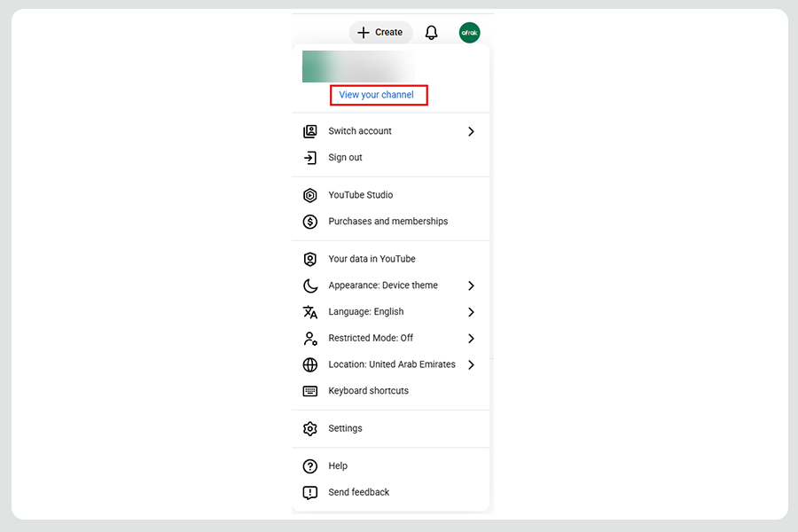The height and width of the screenshot is (532, 798).
Task: Select Purchases and memberships menu entry
Action: [x=387, y=222]
